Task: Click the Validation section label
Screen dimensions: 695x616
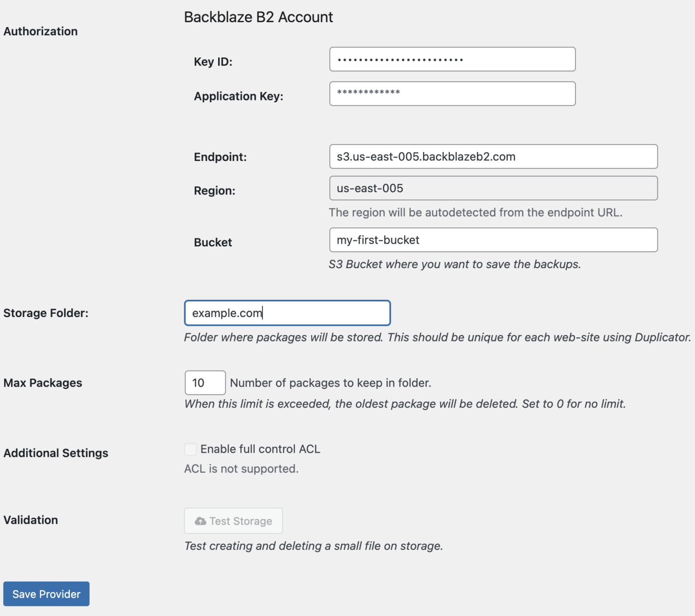Action: tap(30, 520)
